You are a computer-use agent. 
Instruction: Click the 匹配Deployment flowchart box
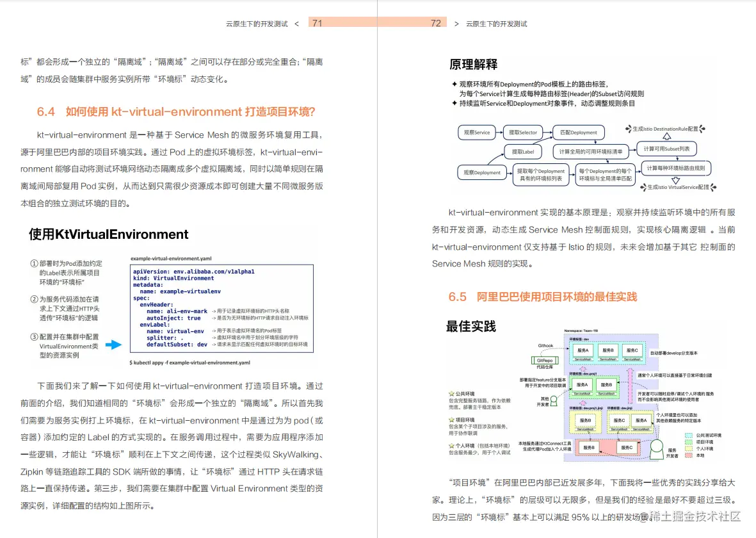(579, 132)
